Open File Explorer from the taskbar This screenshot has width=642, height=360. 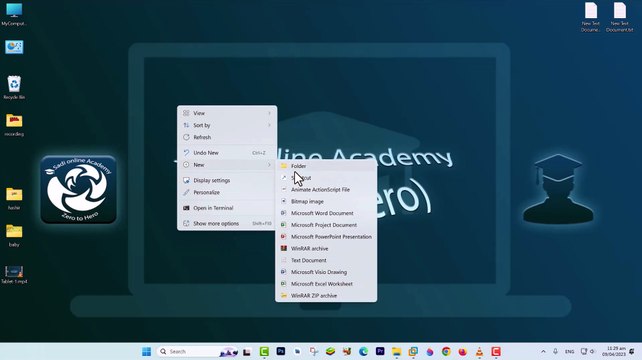(x=396, y=351)
